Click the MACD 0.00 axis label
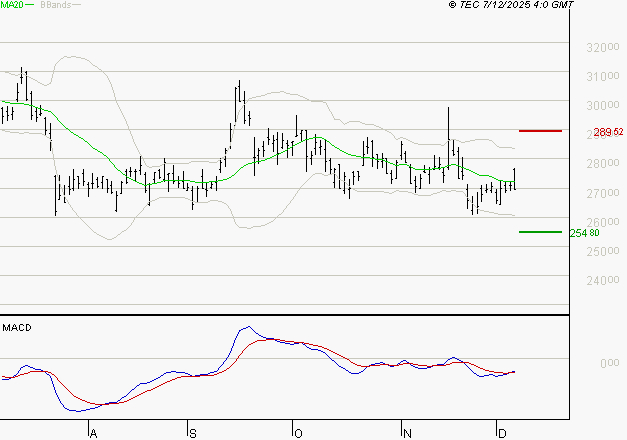This screenshot has width=627, height=440. pyautogui.click(x=610, y=363)
